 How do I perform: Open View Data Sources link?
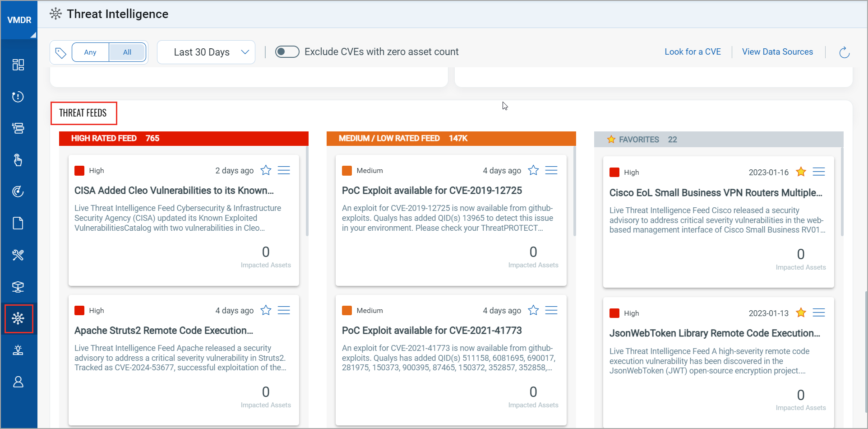click(777, 52)
